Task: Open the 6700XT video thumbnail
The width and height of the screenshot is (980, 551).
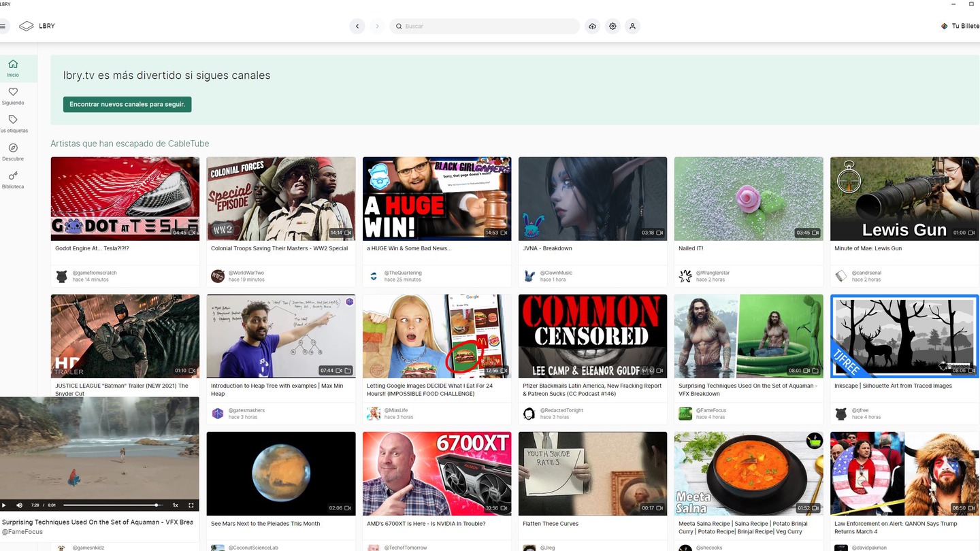Action: (x=437, y=473)
